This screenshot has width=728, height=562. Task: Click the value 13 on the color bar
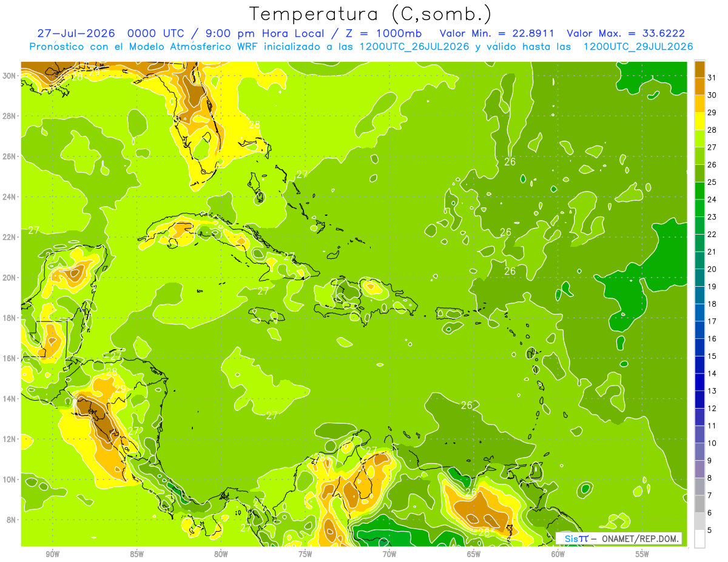pos(712,391)
